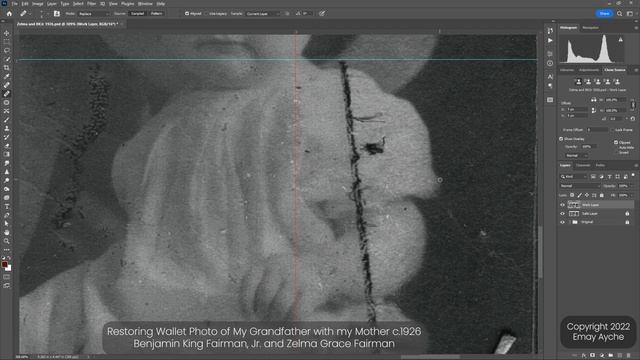
Task: Toggle the Clipped checkbox
Action: (616, 142)
